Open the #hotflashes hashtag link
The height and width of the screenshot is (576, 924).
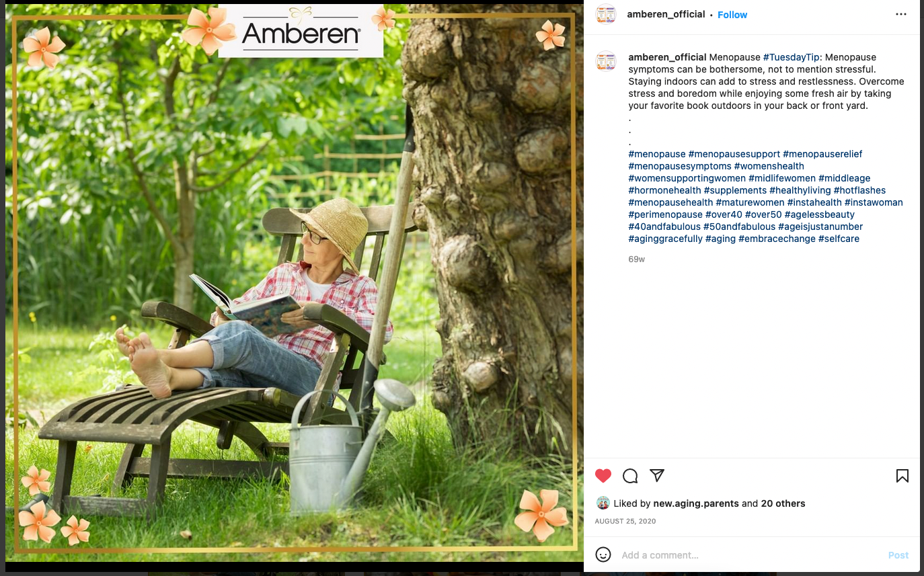[x=859, y=190]
